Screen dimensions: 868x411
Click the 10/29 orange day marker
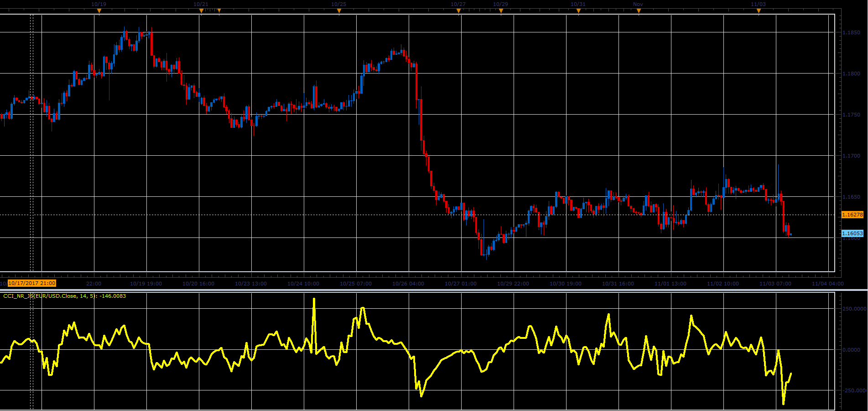pyautogui.click(x=501, y=12)
